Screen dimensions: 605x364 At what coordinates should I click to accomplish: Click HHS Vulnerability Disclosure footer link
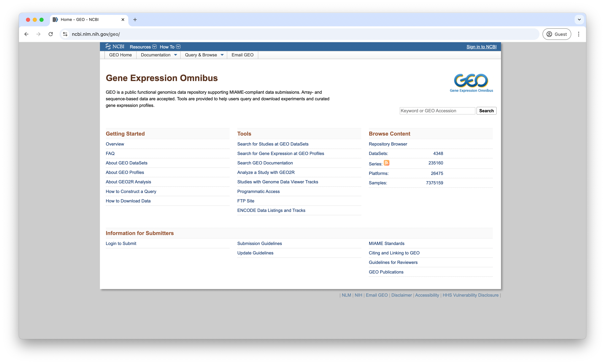tap(470, 295)
